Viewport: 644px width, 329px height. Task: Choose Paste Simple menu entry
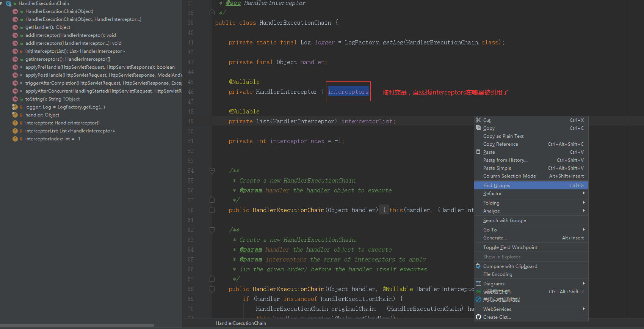pyautogui.click(x=531, y=168)
